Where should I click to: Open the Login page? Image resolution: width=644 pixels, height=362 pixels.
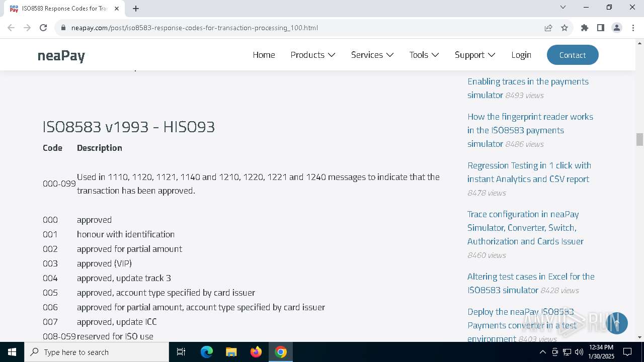521,55
